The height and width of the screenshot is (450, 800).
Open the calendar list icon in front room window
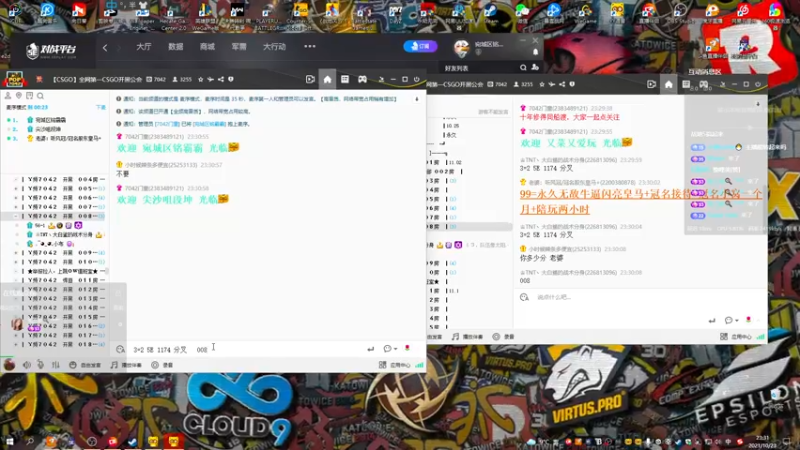[x=345, y=80]
